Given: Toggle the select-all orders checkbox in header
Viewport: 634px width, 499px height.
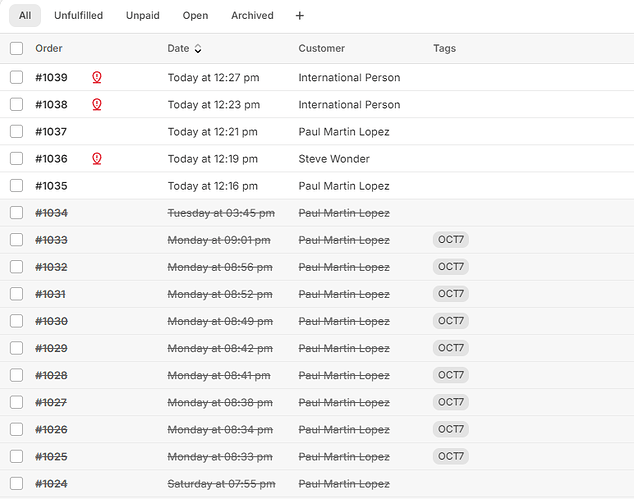Looking at the screenshot, I should pos(16,48).
